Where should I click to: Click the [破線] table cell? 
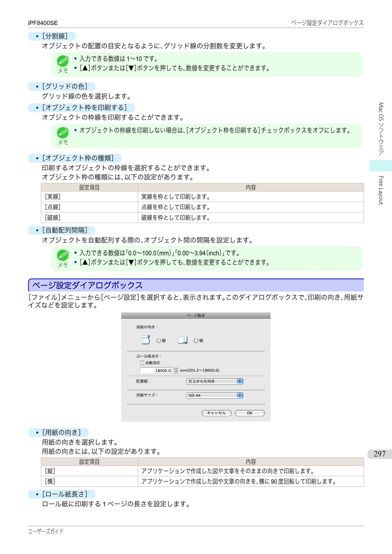89,218
